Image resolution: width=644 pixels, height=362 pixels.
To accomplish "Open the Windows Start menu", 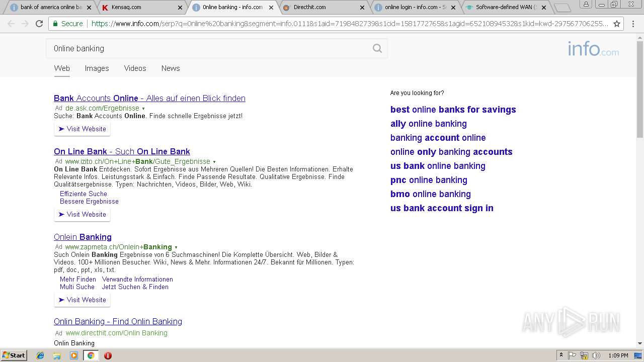I will pos(14,355).
